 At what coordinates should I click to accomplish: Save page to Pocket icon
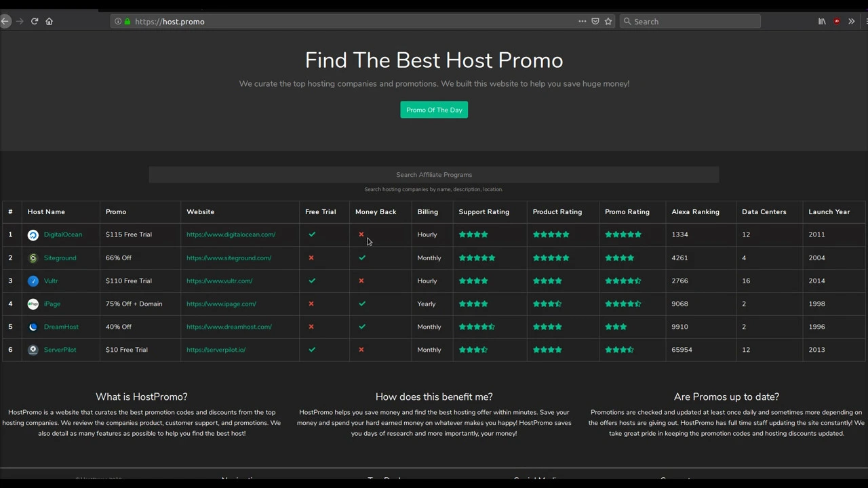tap(595, 22)
